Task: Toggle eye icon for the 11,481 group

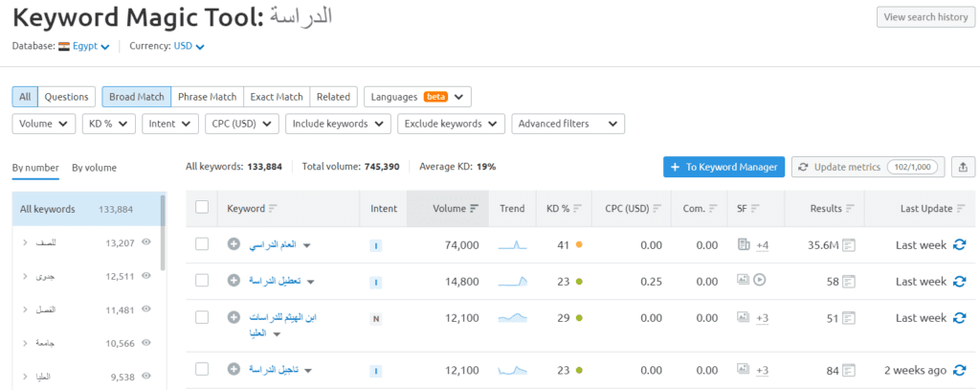Action: tap(146, 309)
